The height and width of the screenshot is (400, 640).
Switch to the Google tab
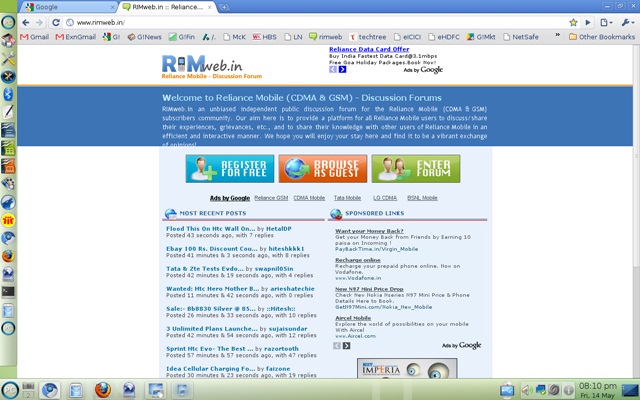point(60,7)
